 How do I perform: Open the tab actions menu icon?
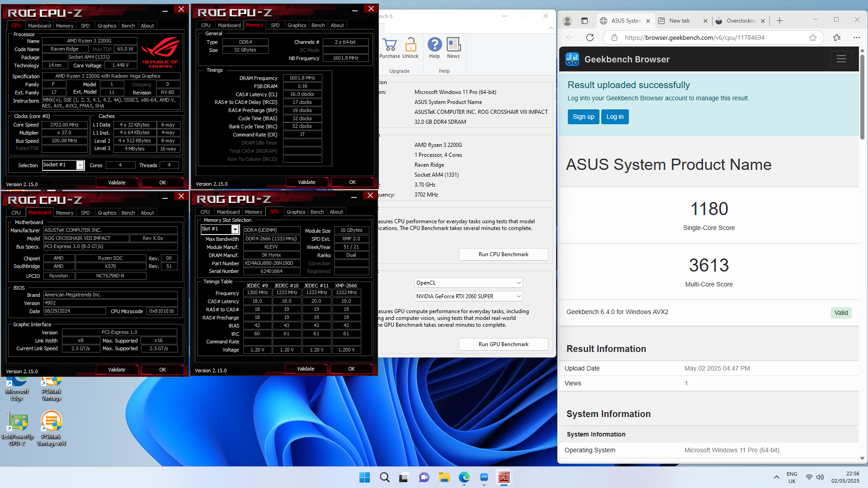585,21
